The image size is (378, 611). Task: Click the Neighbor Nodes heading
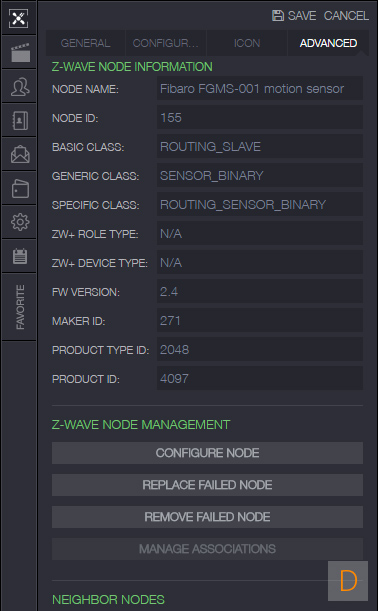click(x=108, y=599)
